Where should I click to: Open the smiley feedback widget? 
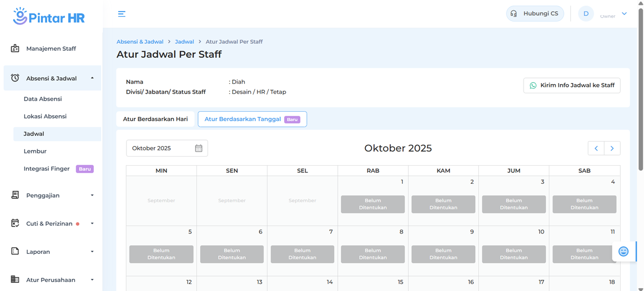point(623,251)
